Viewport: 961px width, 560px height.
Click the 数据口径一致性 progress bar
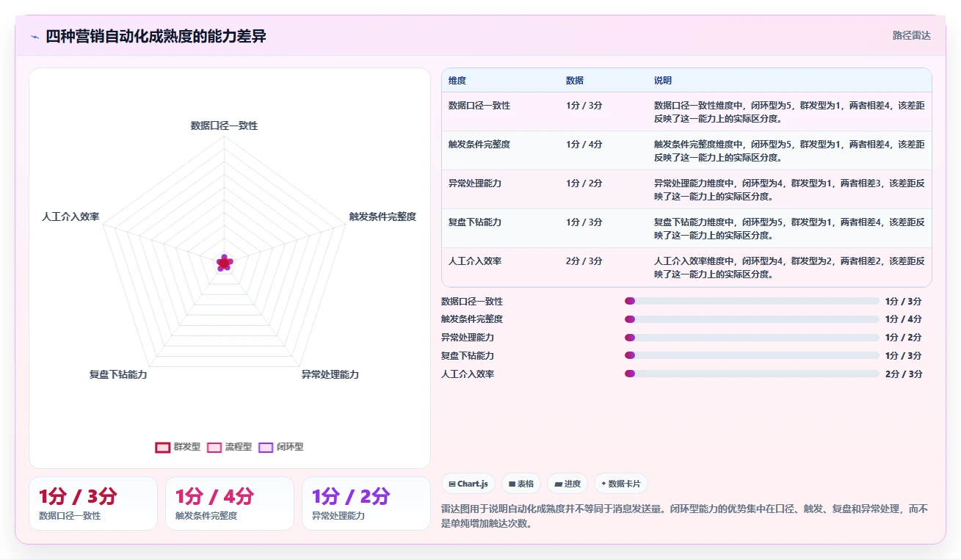752,301
